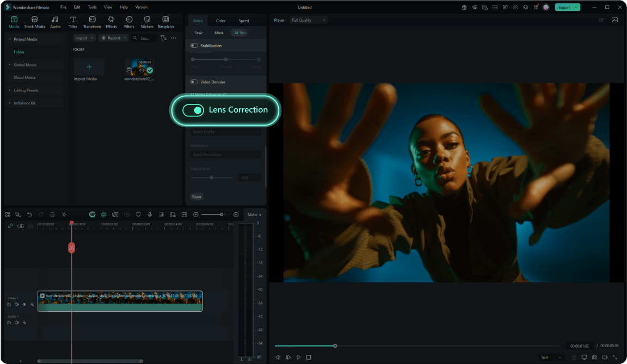
Task: Take a snapshot with the camera icon
Action: click(x=594, y=357)
